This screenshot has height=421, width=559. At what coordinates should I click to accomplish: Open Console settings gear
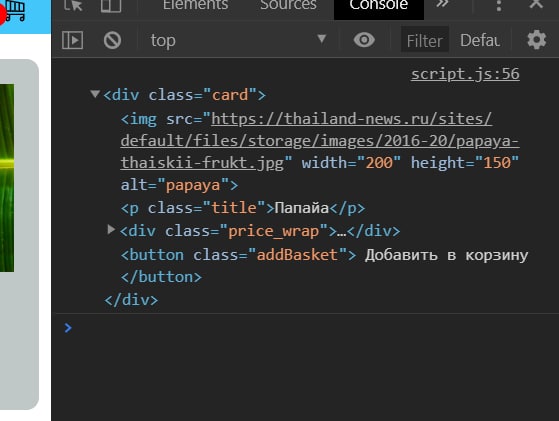pyautogui.click(x=537, y=40)
